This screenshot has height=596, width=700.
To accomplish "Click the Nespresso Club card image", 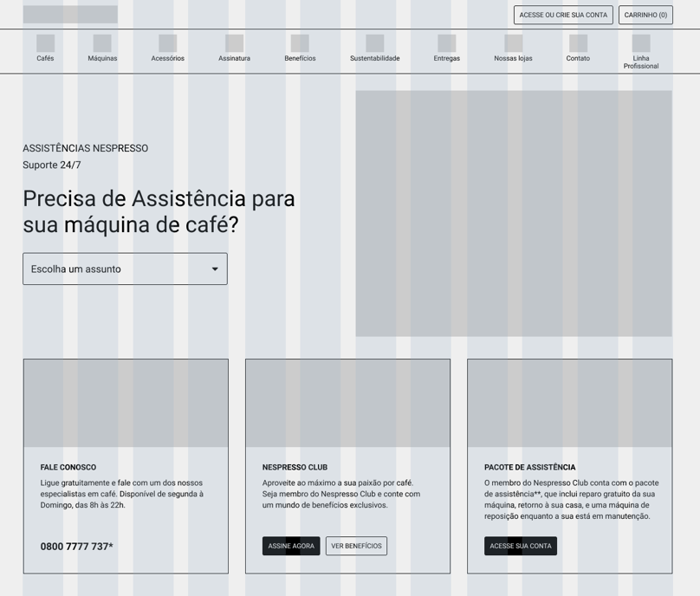I will pyautogui.click(x=347, y=403).
